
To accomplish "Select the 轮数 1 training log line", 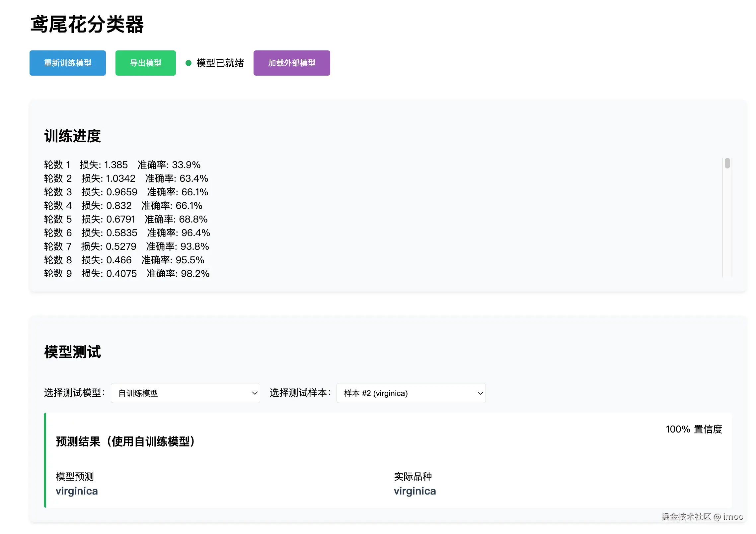I will (x=122, y=165).
